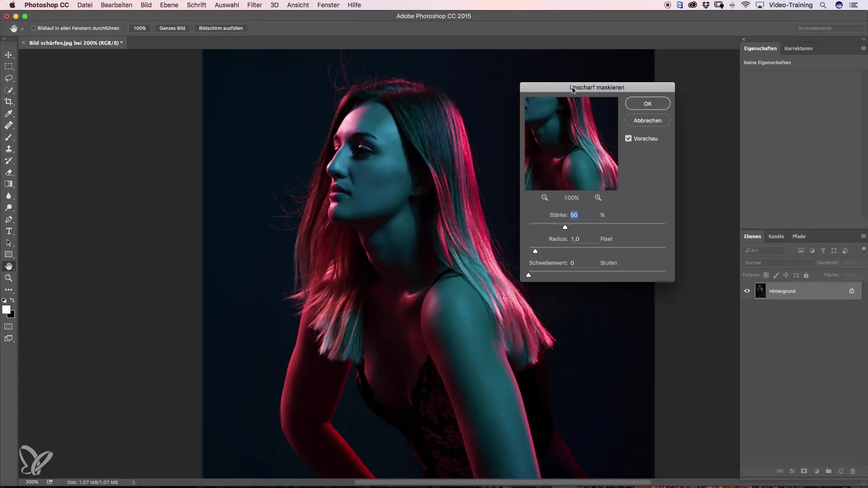Enable Bildlauf in allen Fenstern durchführen
The width and height of the screenshot is (868, 488).
(x=33, y=28)
